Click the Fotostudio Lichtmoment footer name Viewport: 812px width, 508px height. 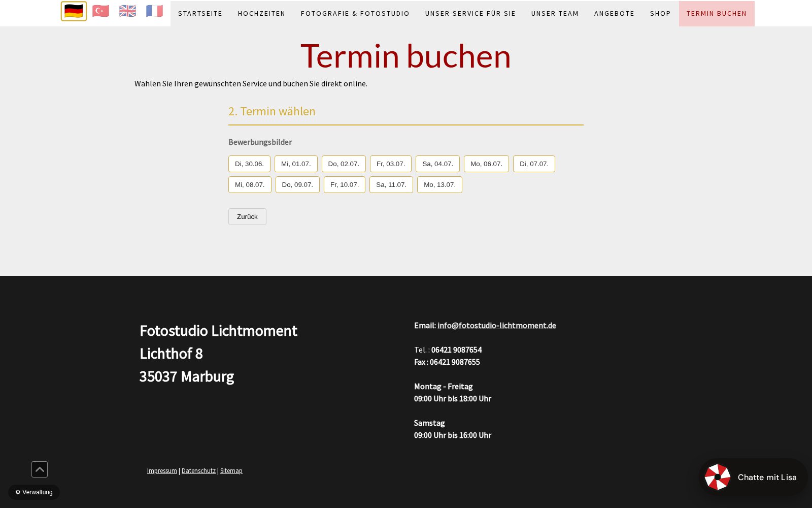[x=218, y=331]
